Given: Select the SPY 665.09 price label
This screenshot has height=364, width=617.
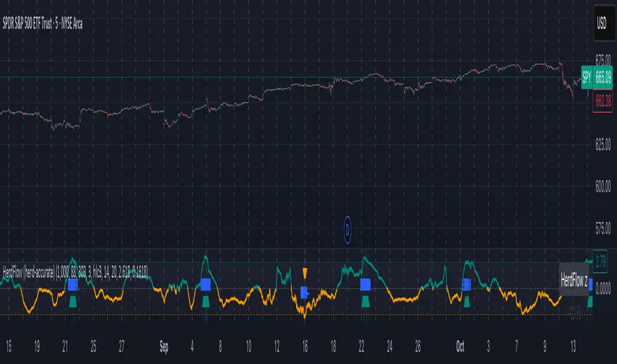Looking at the screenshot, I should 597,77.
